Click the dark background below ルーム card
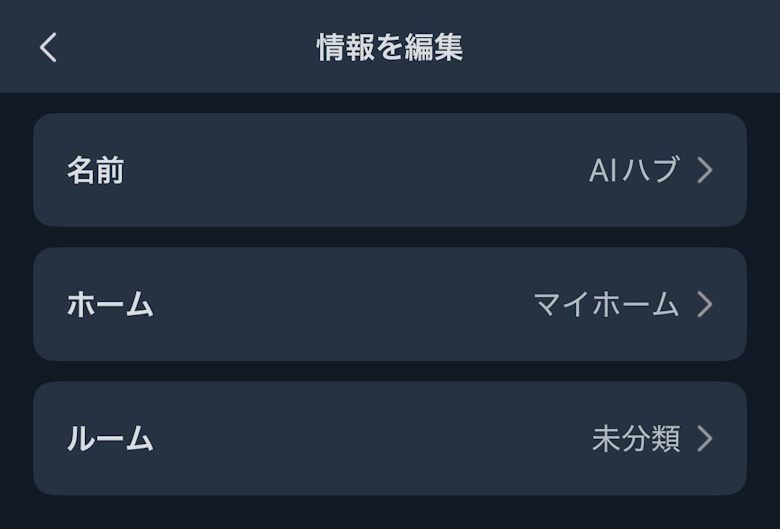The image size is (780, 529). tap(390, 513)
